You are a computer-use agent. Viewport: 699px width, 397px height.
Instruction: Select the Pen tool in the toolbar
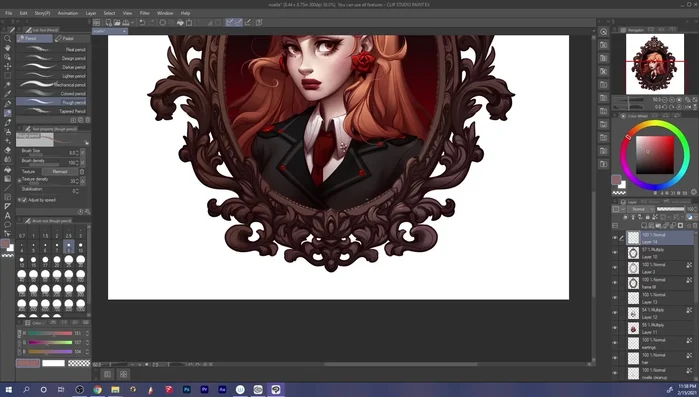point(7,104)
